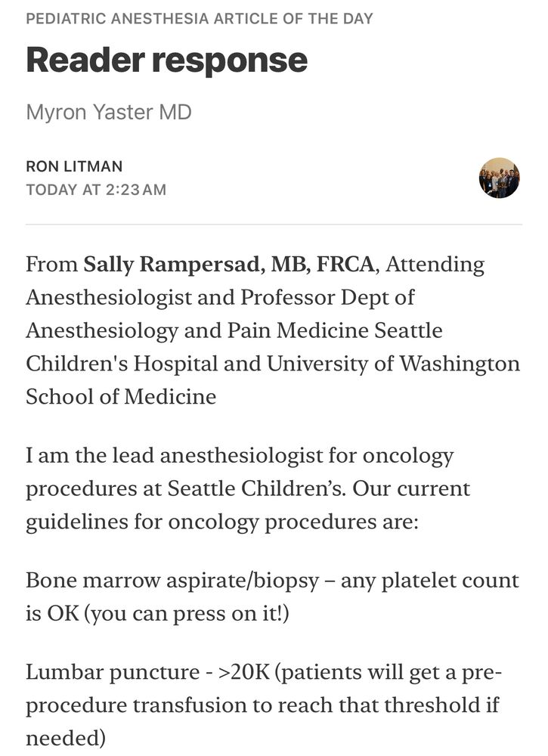Tap the Pediatric Anesthesia Article of the Day header

pyautogui.click(x=200, y=18)
